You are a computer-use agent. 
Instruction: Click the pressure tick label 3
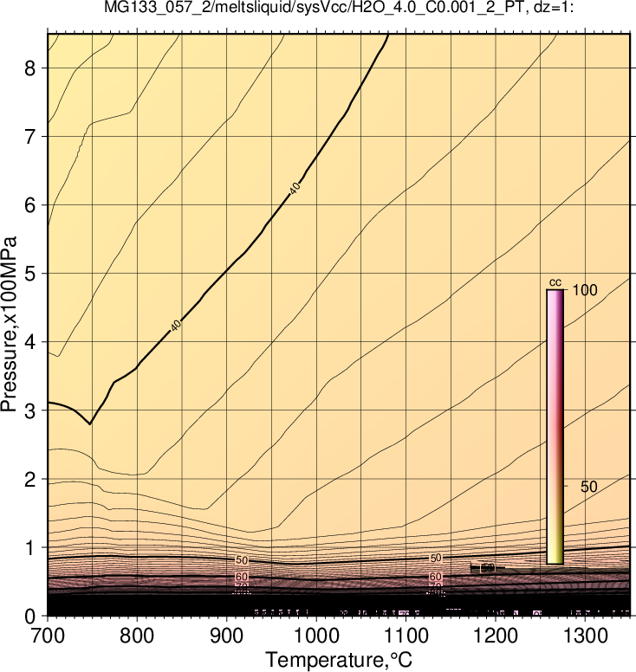(x=29, y=410)
